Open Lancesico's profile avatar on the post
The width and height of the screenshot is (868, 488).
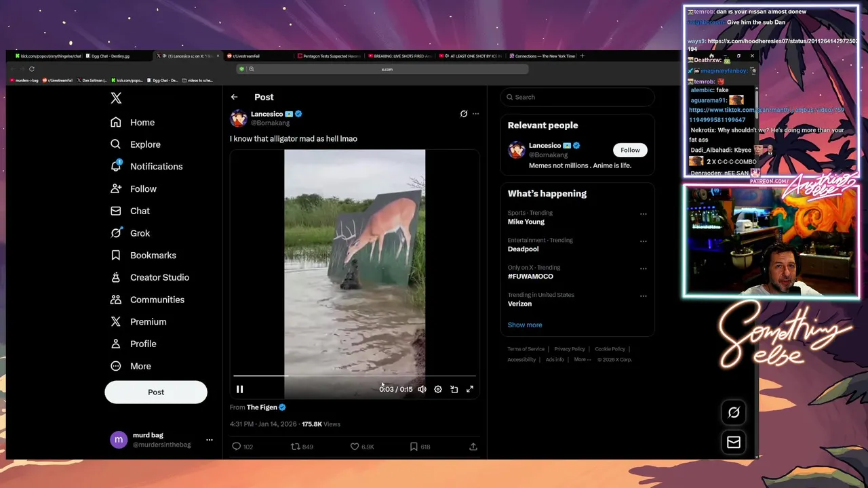point(239,118)
